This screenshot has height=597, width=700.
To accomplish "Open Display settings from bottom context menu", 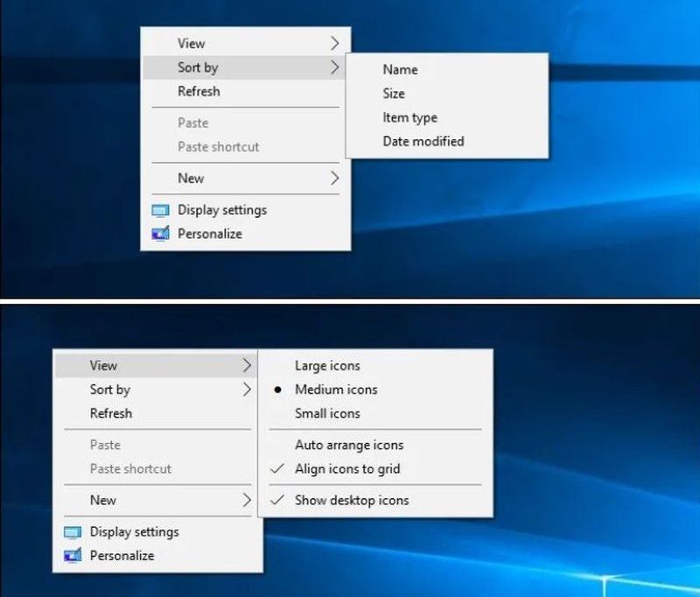I will pyautogui.click(x=157, y=532).
